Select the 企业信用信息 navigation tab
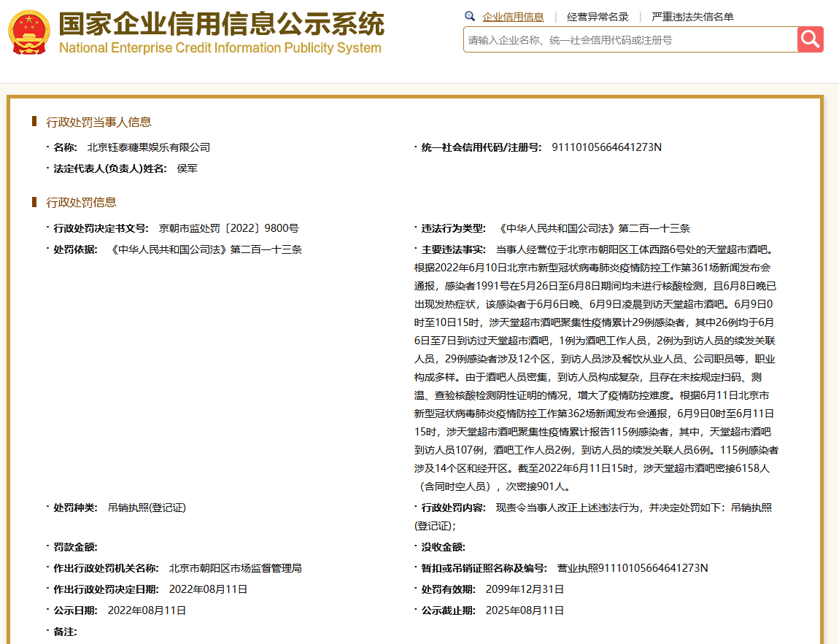 (513, 16)
